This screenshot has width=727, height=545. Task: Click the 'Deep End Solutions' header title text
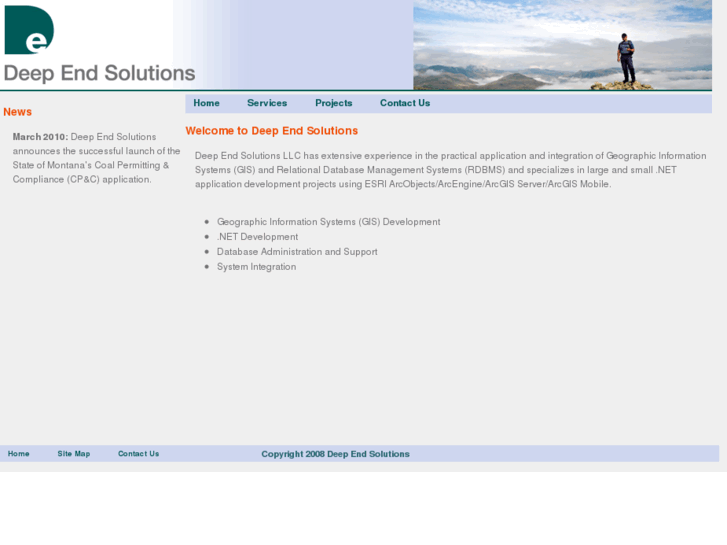pos(99,73)
